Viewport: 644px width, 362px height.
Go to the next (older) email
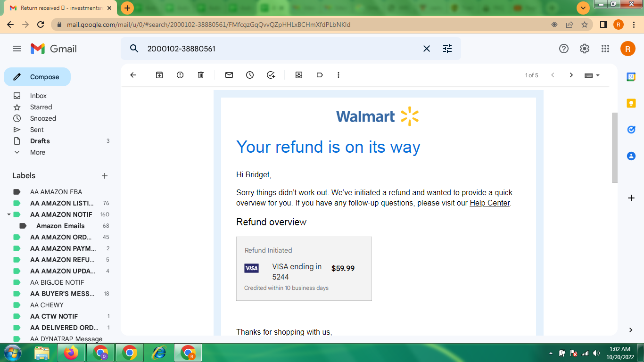(x=571, y=75)
